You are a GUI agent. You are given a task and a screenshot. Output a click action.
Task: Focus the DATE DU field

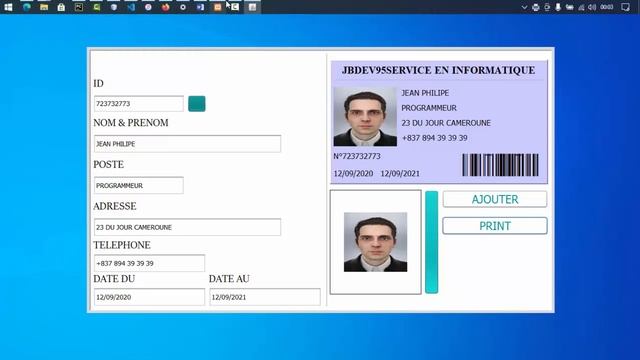(149, 297)
